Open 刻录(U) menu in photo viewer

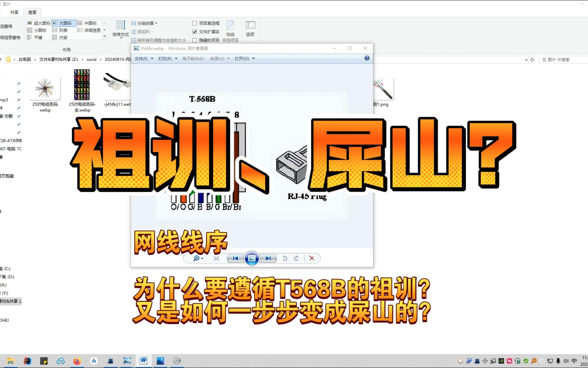coord(220,59)
